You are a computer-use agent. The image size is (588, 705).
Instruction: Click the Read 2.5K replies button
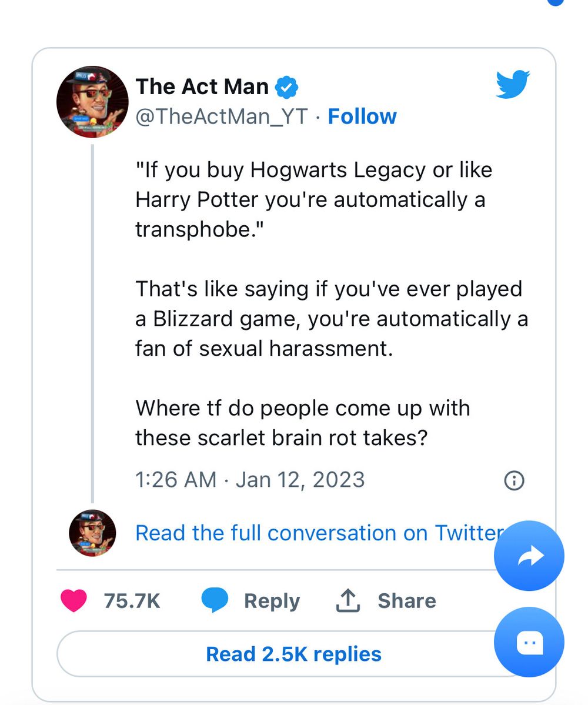[293, 654]
